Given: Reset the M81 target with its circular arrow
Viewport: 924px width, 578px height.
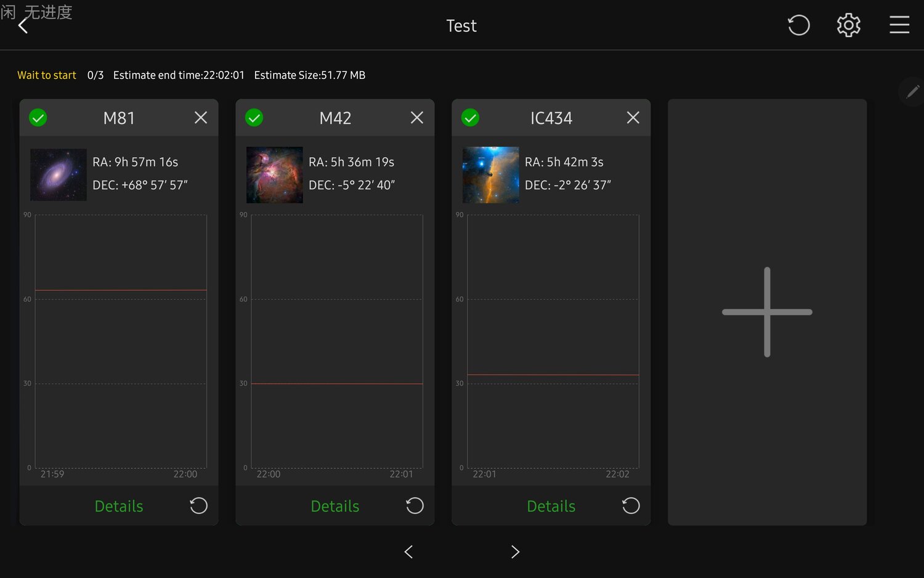Looking at the screenshot, I should pos(198,506).
